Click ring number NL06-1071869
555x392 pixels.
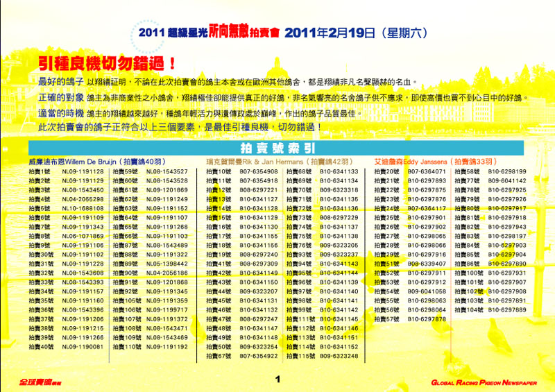pos(83,236)
